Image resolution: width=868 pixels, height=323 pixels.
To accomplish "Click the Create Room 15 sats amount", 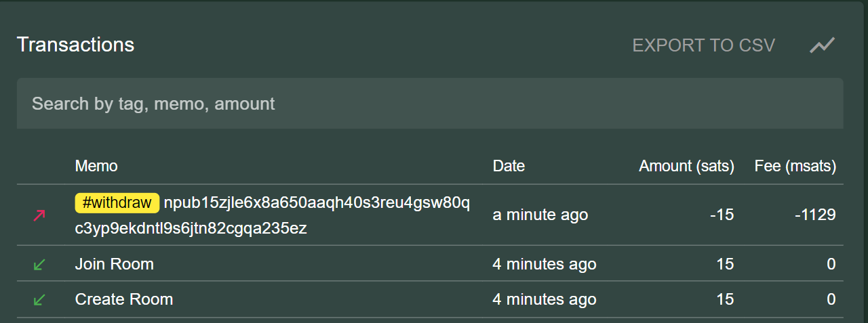I will tap(725, 299).
